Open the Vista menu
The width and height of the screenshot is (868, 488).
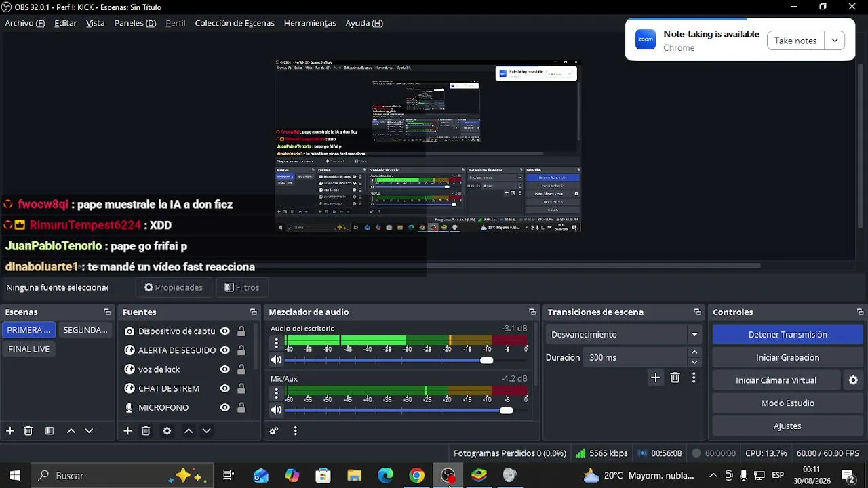(96, 23)
